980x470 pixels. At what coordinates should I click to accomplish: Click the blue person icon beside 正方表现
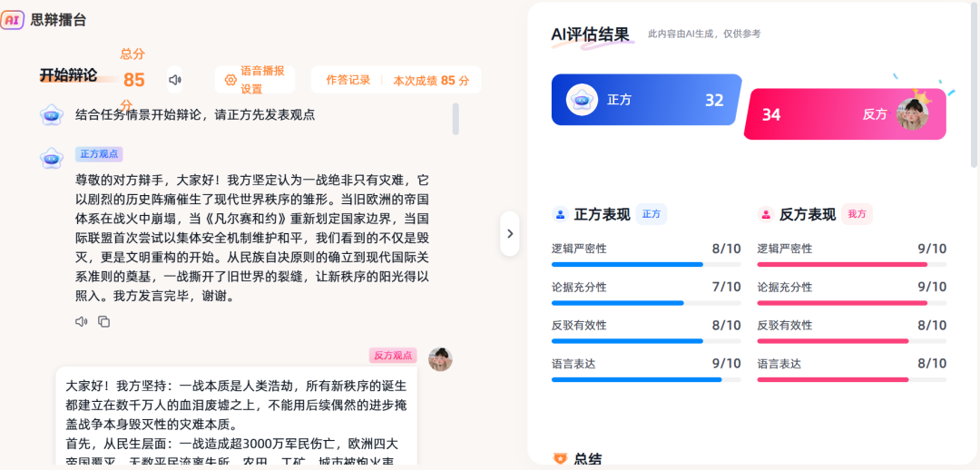tap(560, 214)
